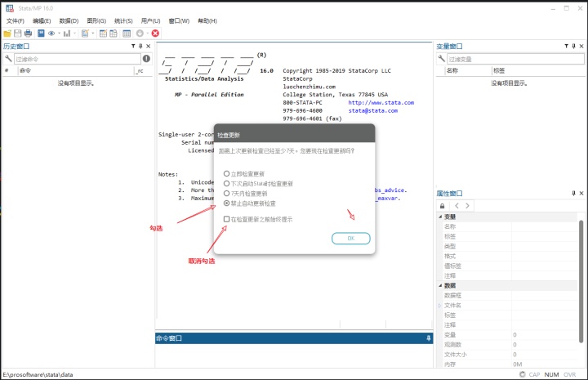
Task: Close the History window panel
Action: pos(148,46)
